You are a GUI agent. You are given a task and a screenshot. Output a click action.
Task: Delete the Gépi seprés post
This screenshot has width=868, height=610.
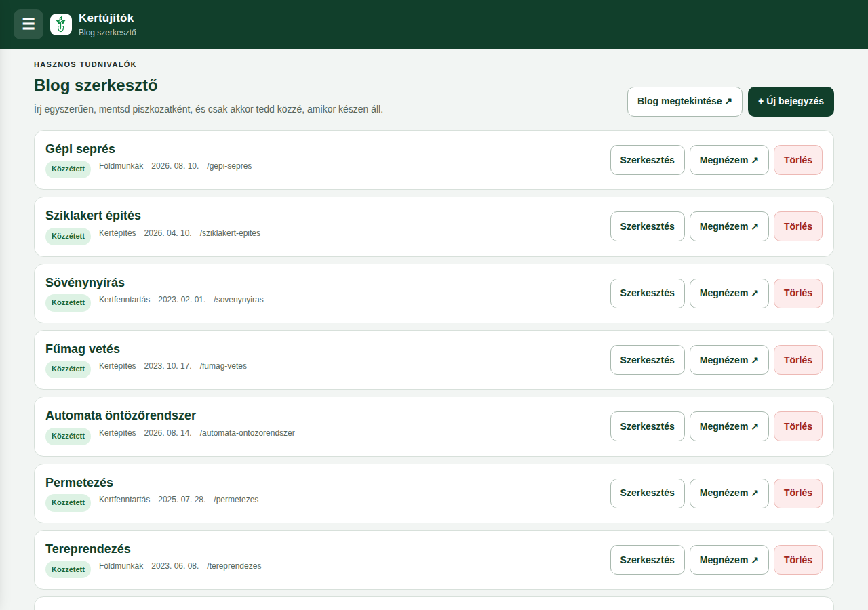[798, 160]
